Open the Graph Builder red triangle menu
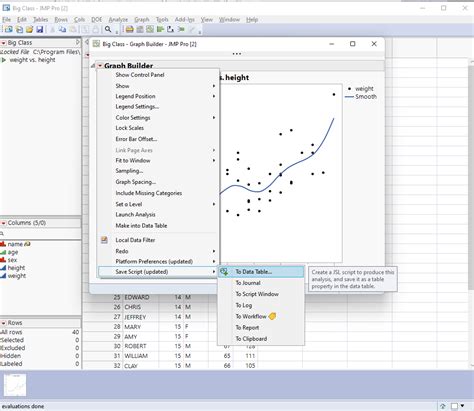The image size is (474, 411). coord(100,66)
